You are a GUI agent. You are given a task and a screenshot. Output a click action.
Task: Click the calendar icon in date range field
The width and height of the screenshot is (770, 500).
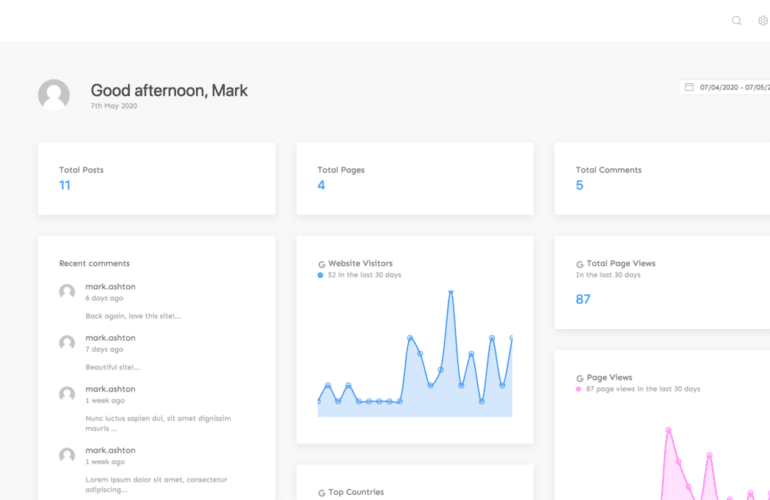pyautogui.click(x=689, y=87)
